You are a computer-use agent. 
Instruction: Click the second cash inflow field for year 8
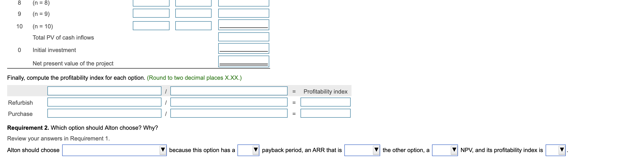[x=193, y=2]
